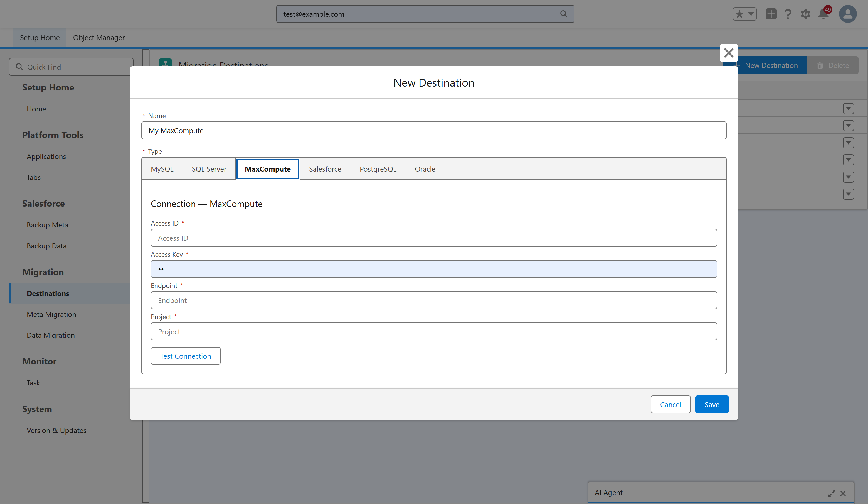868x504 pixels.
Task: Open the second row action dropdown
Action: click(x=848, y=126)
